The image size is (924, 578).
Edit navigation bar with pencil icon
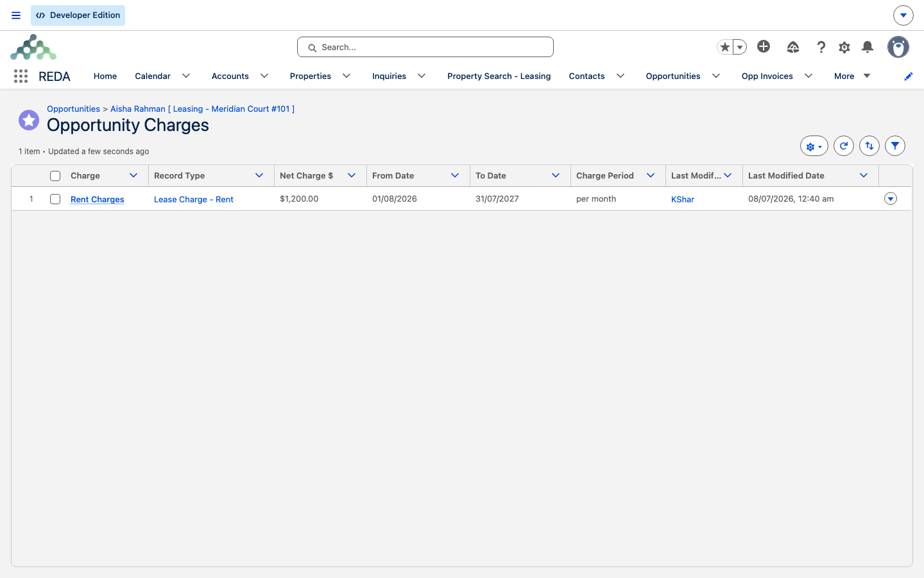908,76
